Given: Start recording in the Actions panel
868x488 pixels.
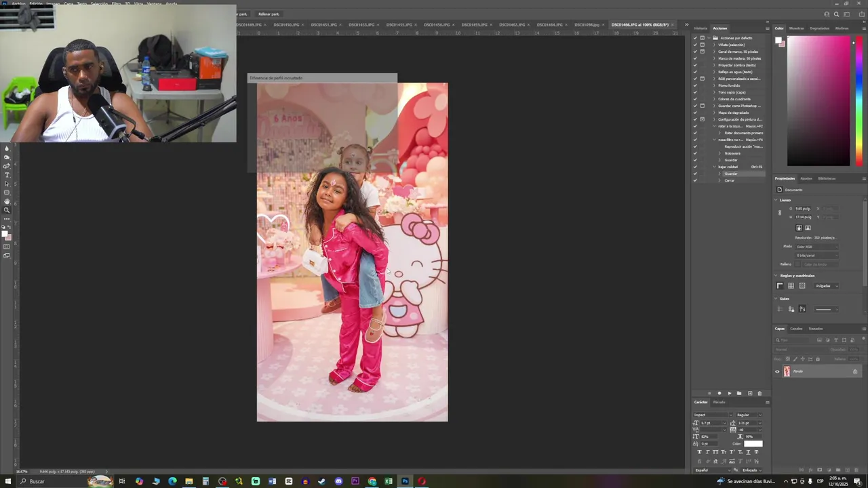Looking at the screenshot, I should 719,393.
